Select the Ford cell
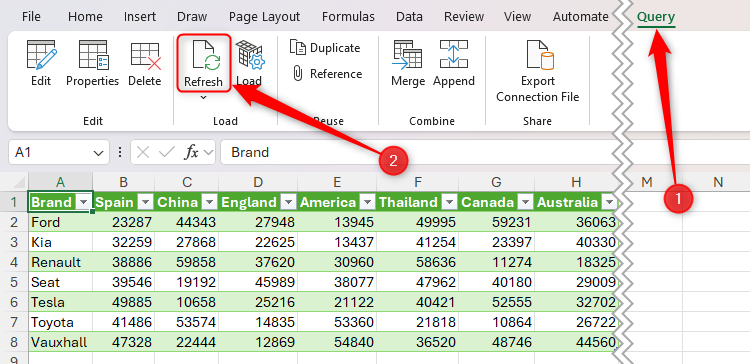Screen dimensions: 750x364 (60, 222)
